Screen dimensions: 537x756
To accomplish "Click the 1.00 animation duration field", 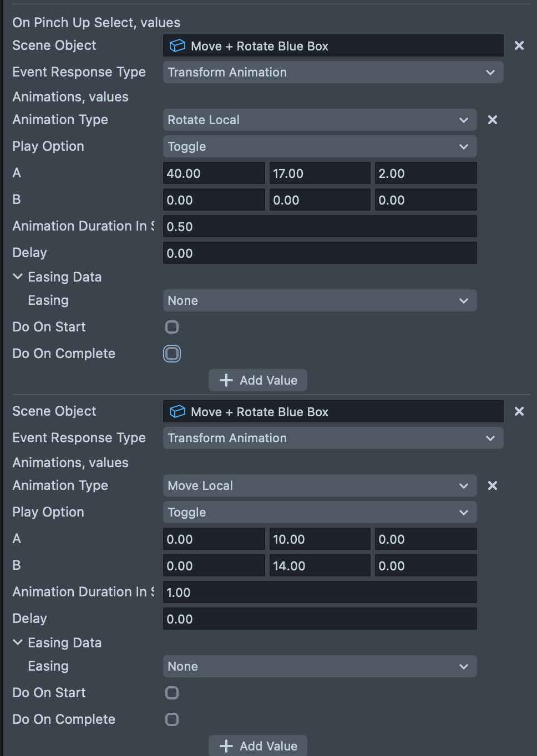I will 320,592.
